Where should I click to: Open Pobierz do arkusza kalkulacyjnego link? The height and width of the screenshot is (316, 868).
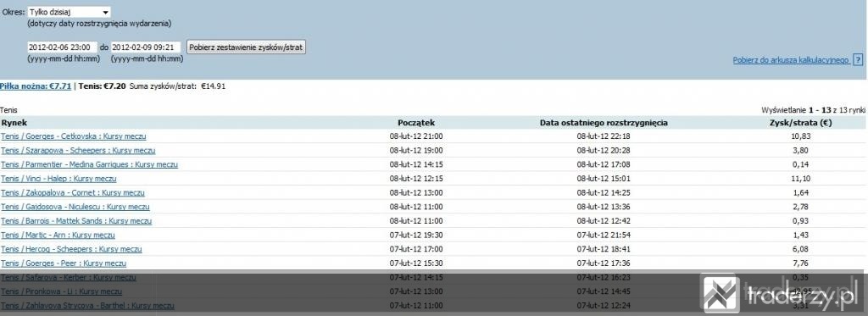point(791,60)
